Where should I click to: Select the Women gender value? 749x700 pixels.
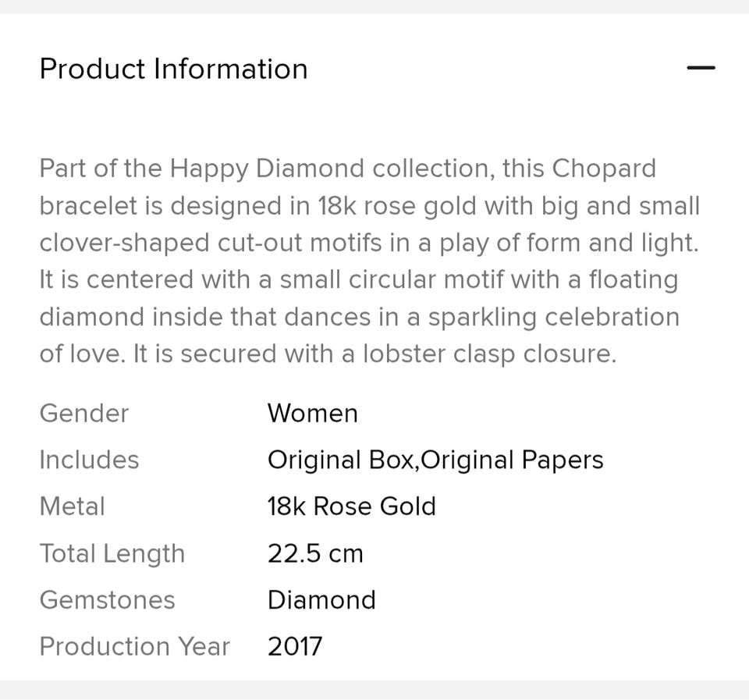pyautogui.click(x=312, y=413)
